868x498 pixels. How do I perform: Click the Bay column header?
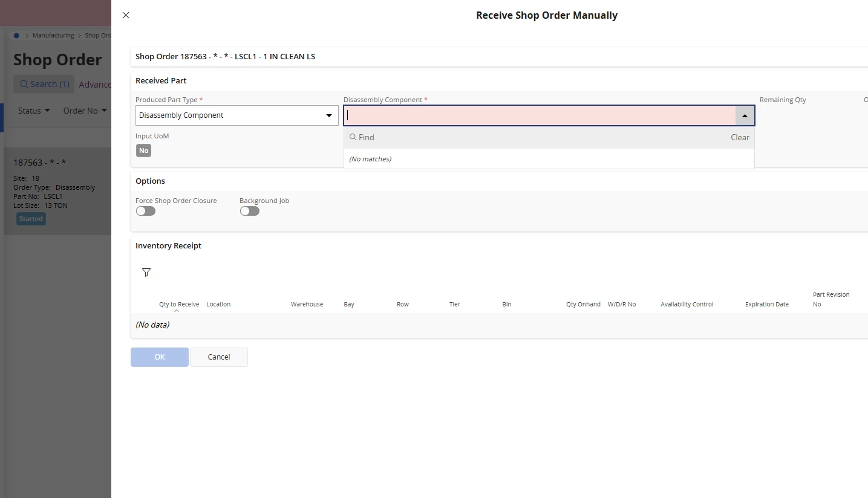(x=349, y=305)
